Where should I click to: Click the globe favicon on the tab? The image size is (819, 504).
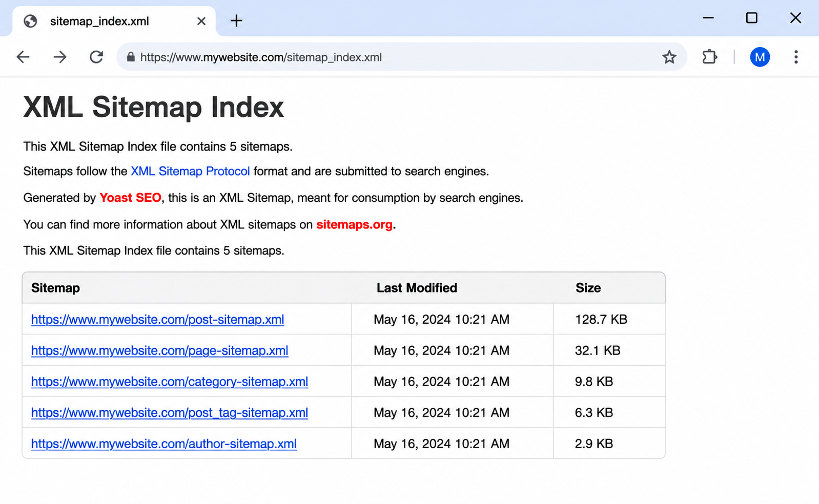click(31, 21)
